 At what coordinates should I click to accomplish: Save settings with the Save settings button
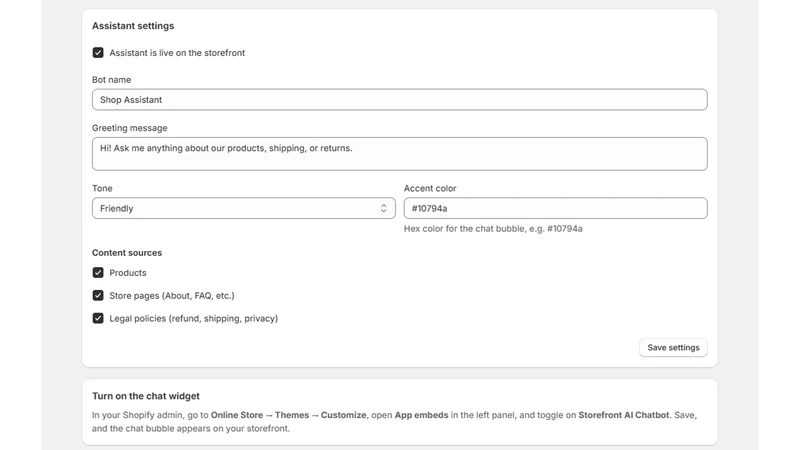pyautogui.click(x=673, y=347)
